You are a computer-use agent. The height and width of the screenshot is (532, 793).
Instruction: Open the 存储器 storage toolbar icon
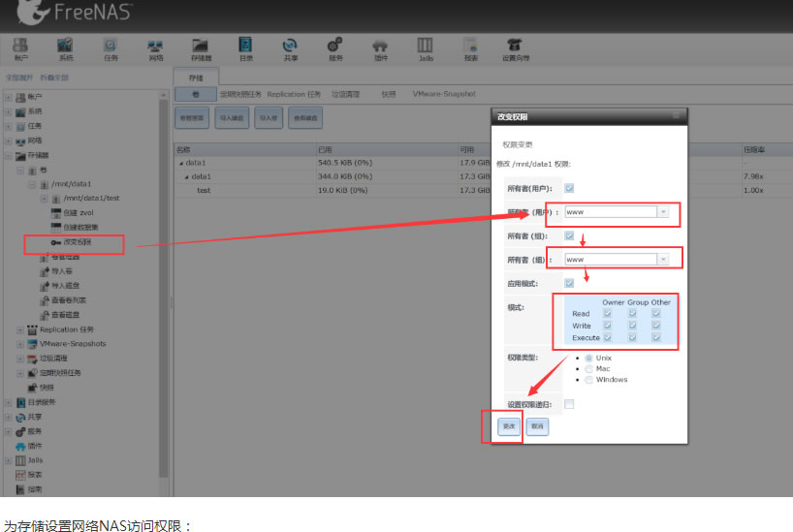[201, 49]
